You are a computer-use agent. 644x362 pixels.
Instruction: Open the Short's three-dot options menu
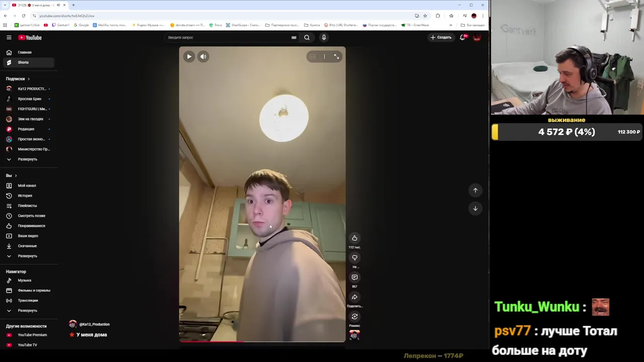pyautogui.click(x=325, y=56)
